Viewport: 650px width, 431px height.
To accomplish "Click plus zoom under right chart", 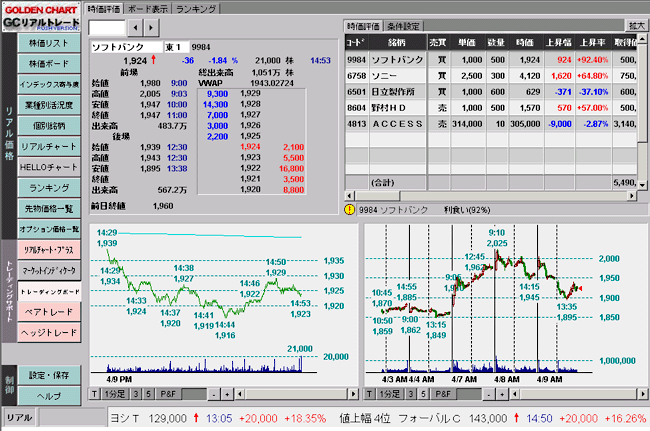I will (x=502, y=394).
